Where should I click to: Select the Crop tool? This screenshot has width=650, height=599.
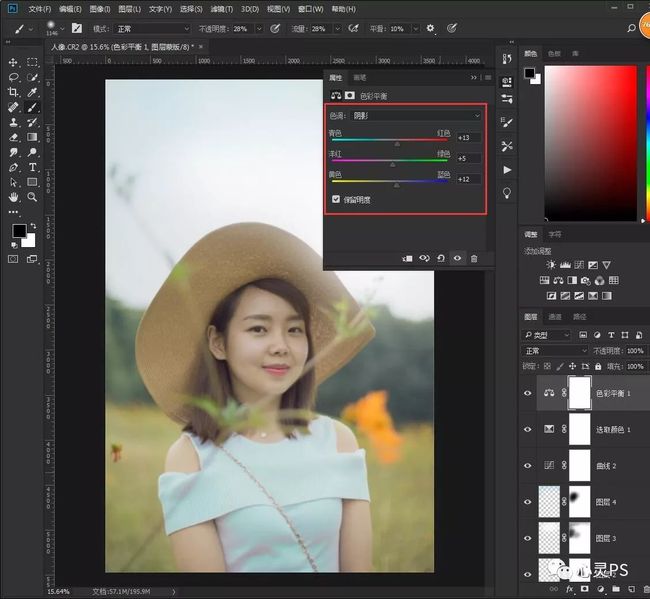[x=13, y=92]
